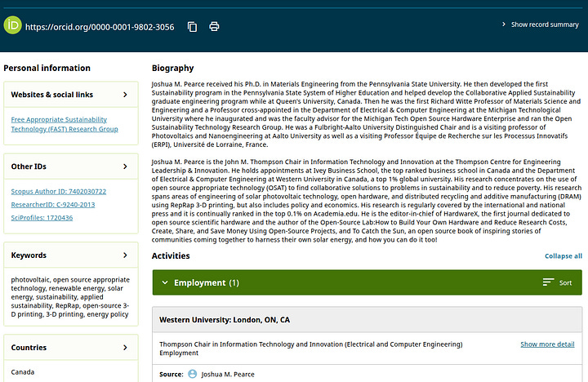Viewport: 588px width, 382px height.
Task: Click the user source icon beside Joshua M. Pearce
Action: point(193,374)
